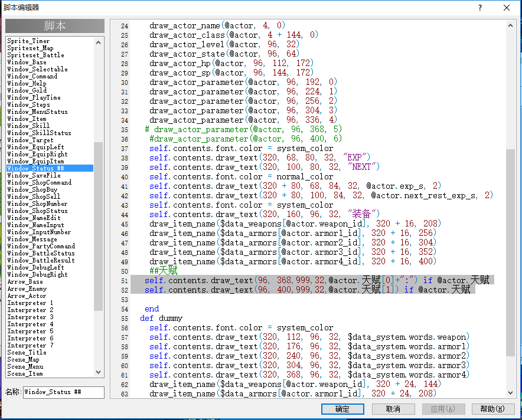
Task: Click script list scroll up arrow
Action: [x=98, y=42]
